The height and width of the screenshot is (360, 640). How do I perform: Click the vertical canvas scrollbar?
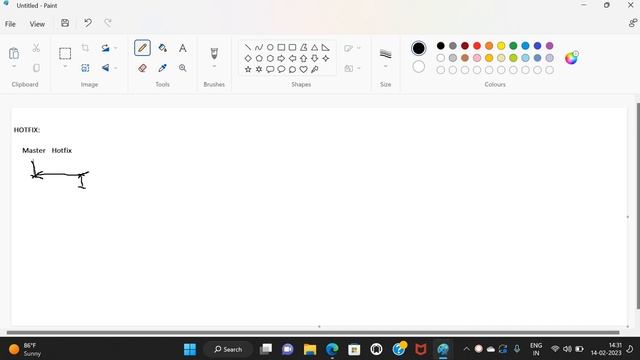point(638,206)
